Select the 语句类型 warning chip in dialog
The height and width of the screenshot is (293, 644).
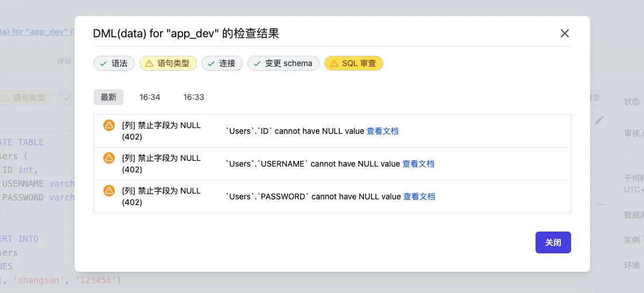point(168,63)
